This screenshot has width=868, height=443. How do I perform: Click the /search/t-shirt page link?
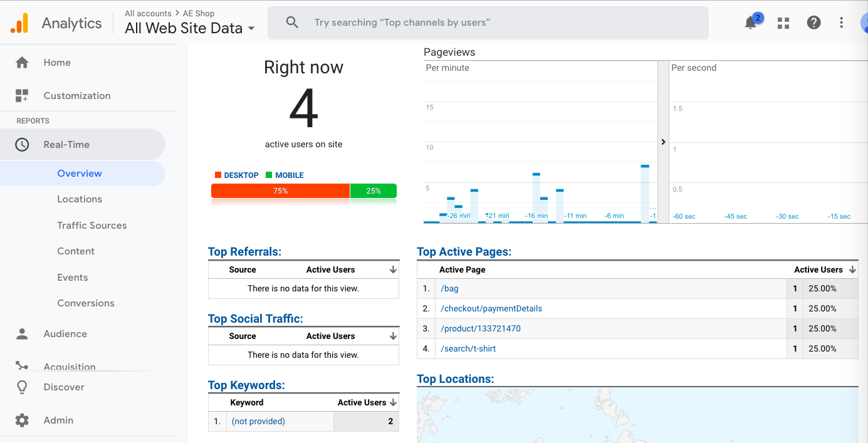(468, 348)
